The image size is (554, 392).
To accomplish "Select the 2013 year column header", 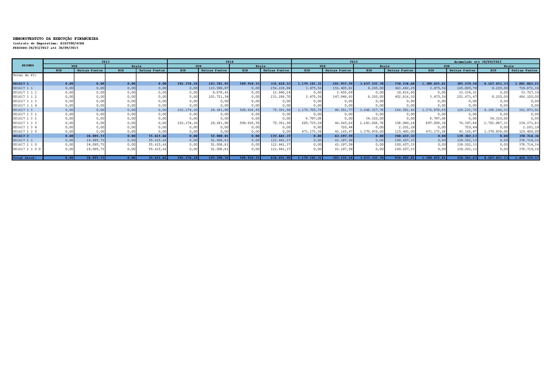I will click(x=105, y=62).
